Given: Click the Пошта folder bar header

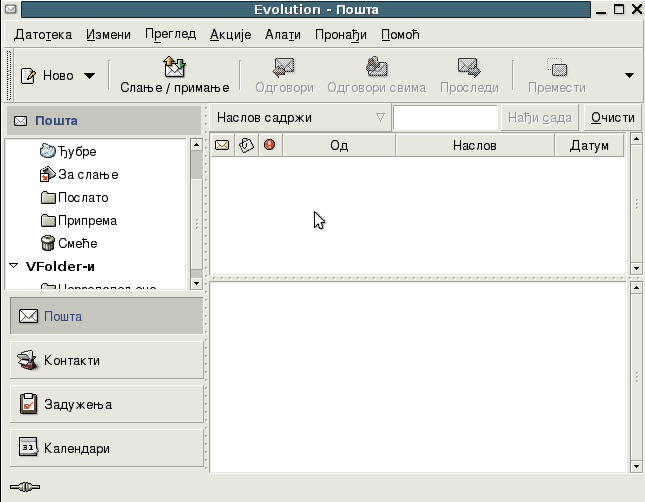Looking at the screenshot, I should point(104,121).
